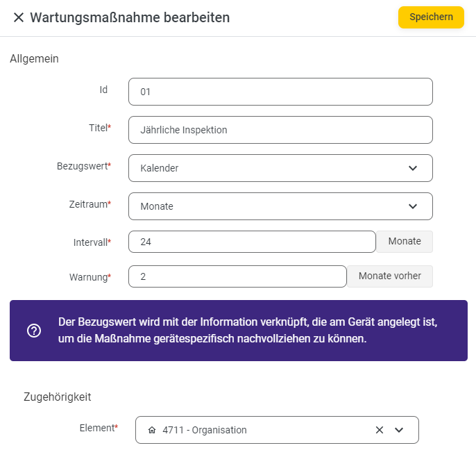Click the Monate vorher unit label
Image resolution: width=476 pixels, height=457 pixels.
point(390,276)
